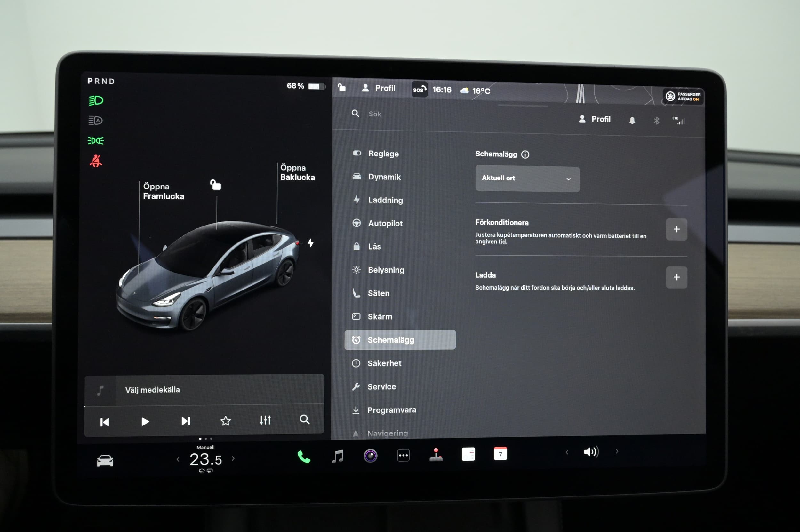Open the Autopilot settings menu item
Image resolution: width=800 pixels, height=532 pixels.
(x=385, y=223)
